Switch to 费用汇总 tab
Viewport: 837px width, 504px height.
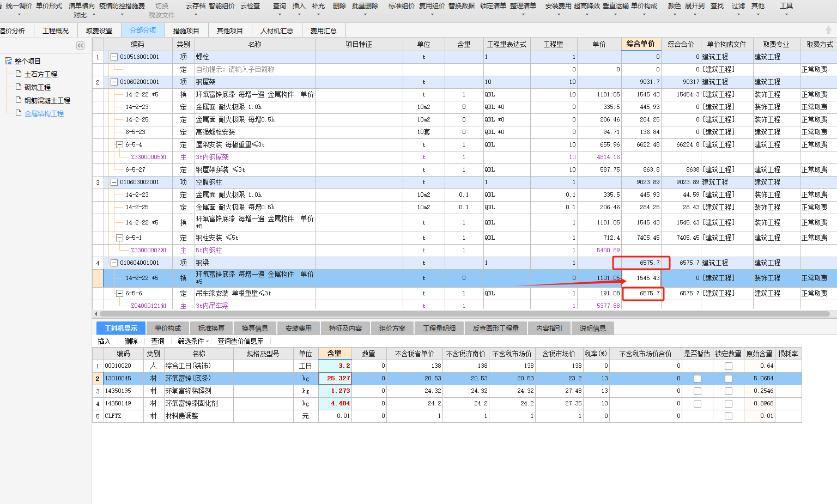point(324,31)
